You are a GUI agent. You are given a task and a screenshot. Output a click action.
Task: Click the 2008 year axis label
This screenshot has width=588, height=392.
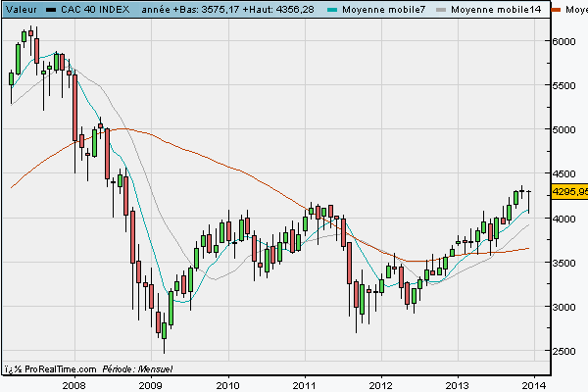coord(73,385)
